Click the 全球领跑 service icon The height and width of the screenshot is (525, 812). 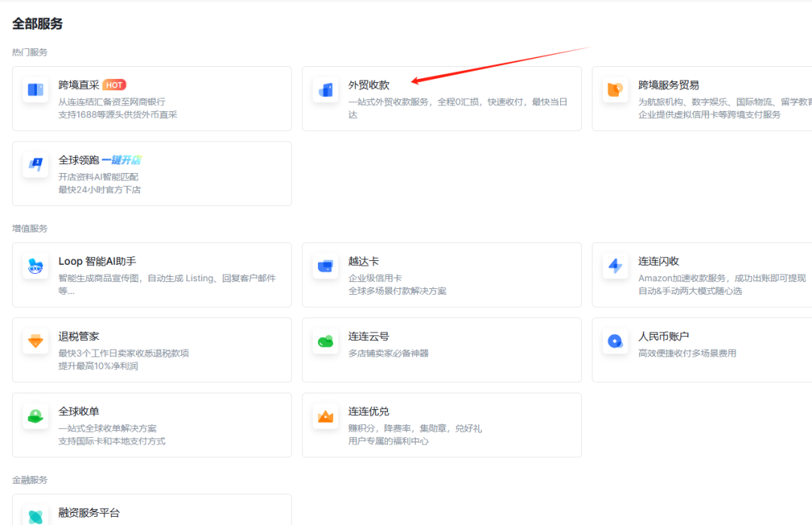35,165
